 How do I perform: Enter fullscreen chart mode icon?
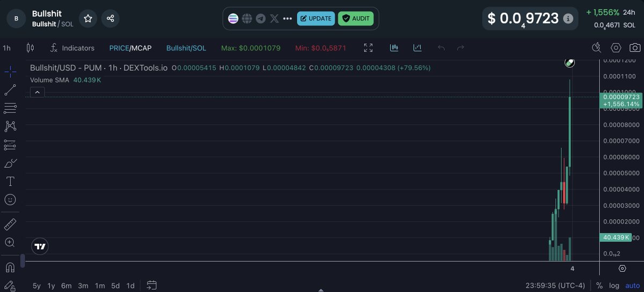368,48
